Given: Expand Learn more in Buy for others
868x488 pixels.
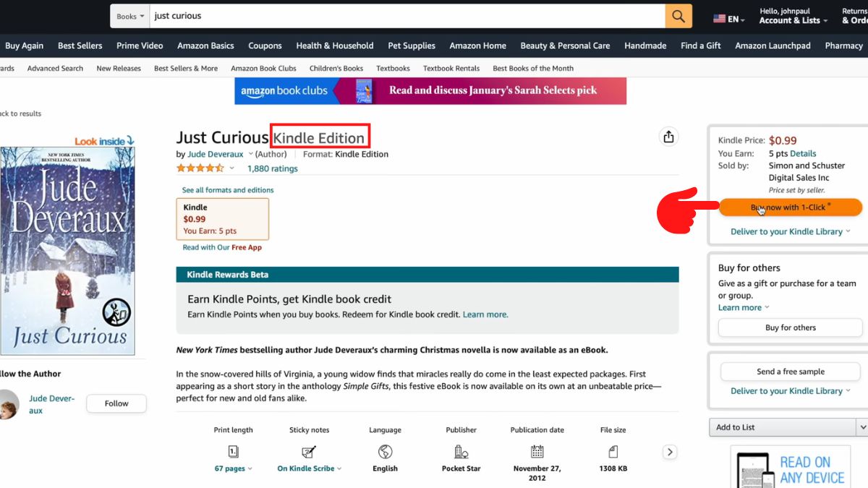Looking at the screenshot, I should 744,307.
